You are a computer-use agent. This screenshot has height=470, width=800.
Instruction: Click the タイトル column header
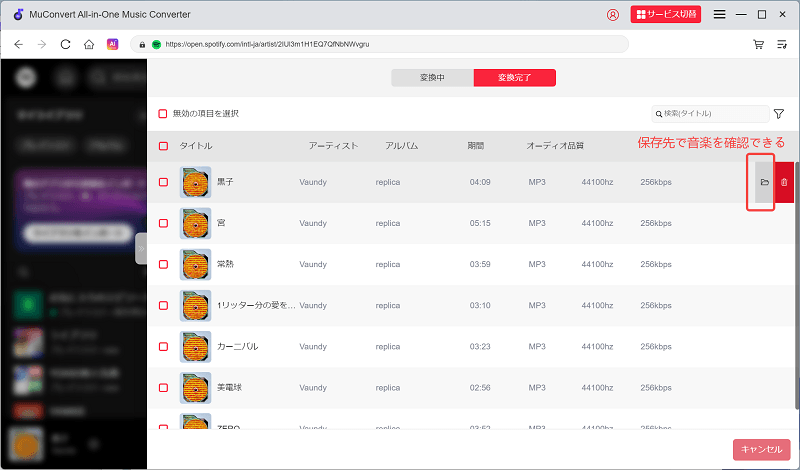(195, 146)
